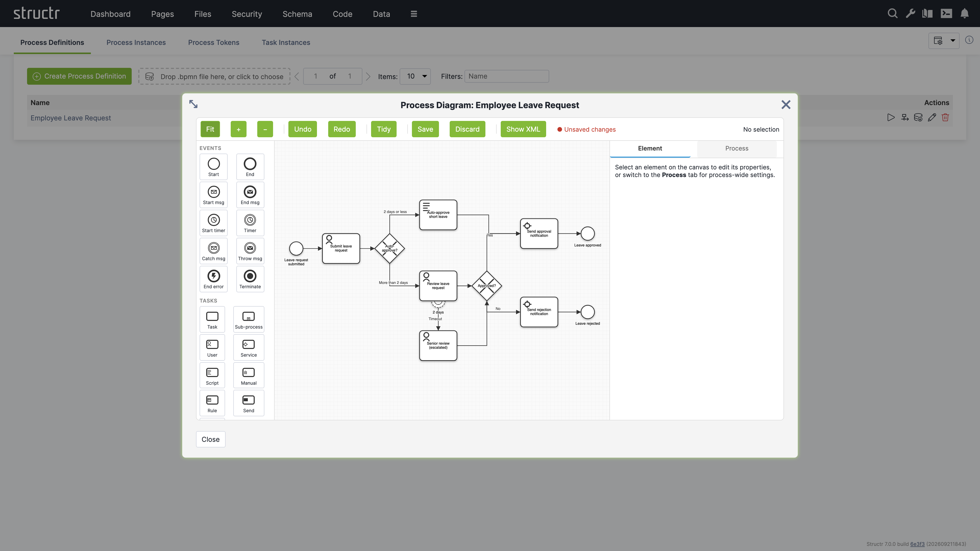
Task: Select the generic Task palette item
Action: click(212, 320)
